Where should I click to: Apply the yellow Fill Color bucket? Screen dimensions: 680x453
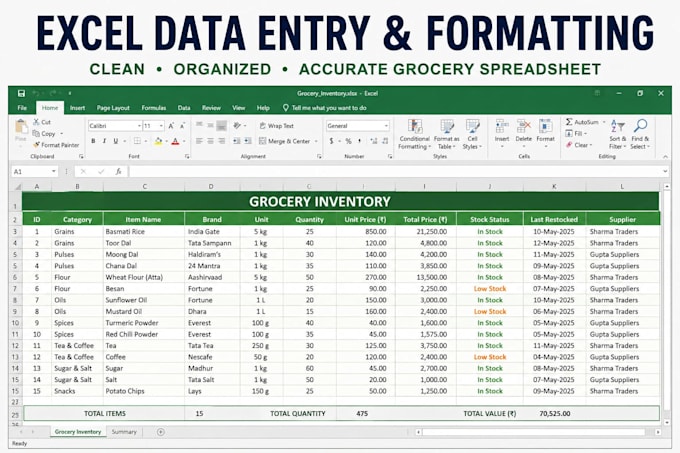(158, 141)
